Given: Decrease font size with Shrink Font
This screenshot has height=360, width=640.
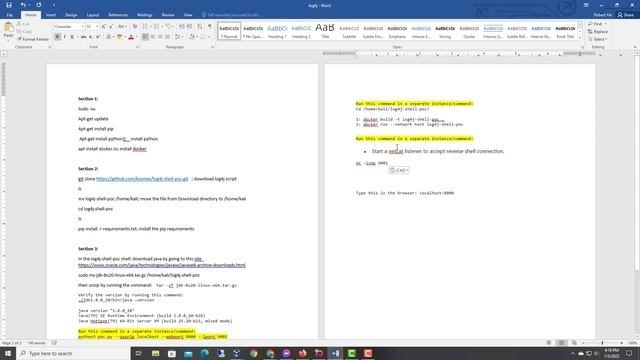Looking at the screenshot, I should pos(111,27).
